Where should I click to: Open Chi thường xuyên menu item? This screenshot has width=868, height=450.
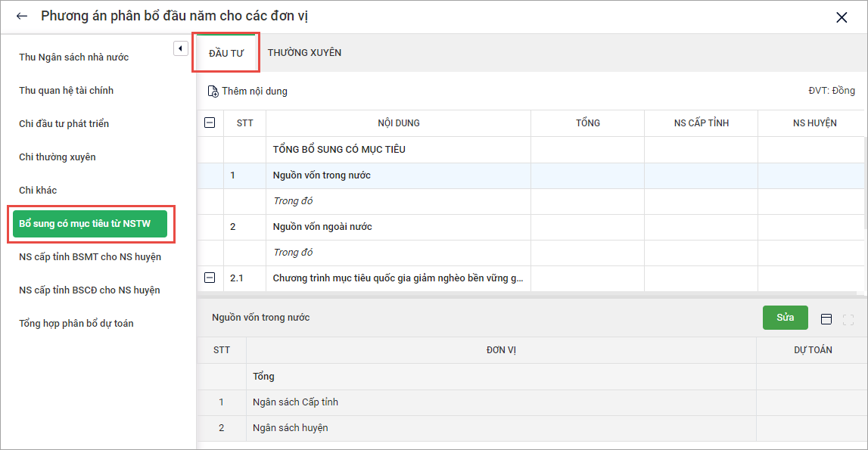pyautogui.click(x=58, y=157)
